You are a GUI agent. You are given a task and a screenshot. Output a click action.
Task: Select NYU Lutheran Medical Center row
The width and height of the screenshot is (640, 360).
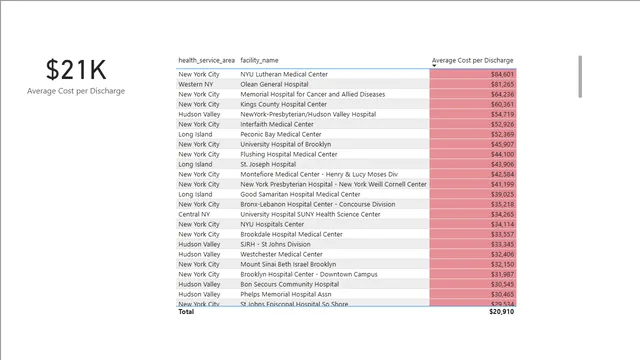tap(346, 74)
